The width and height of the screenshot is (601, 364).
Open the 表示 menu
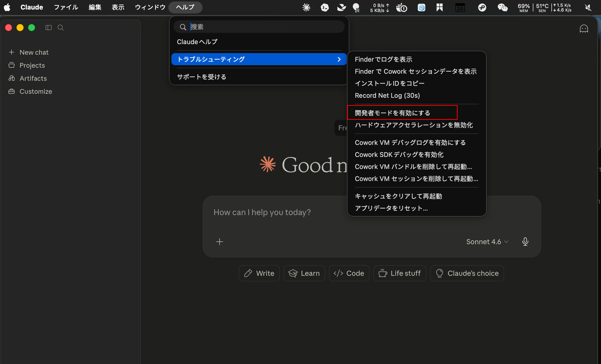(x=118, y=7)
